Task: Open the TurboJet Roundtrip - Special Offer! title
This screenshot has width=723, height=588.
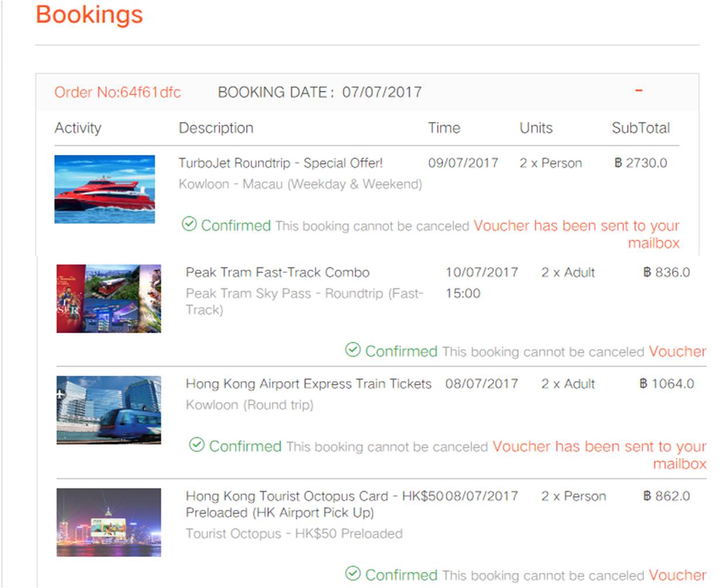Action: coord(281,163)
